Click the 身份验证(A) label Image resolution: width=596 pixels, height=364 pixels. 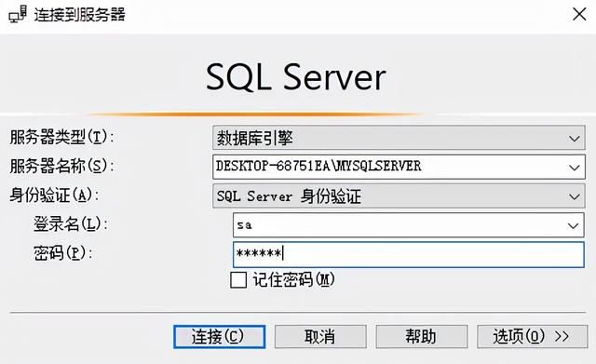point(54,195)
